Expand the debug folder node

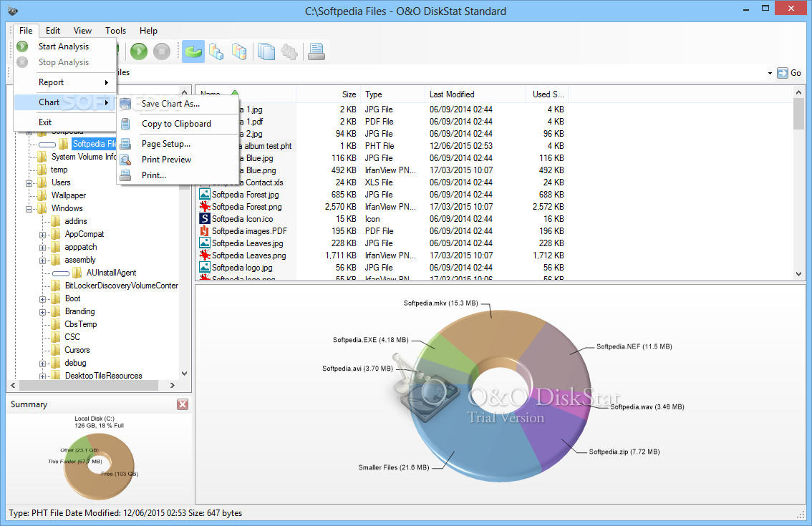pyautogui.click(x=42, y=364)
